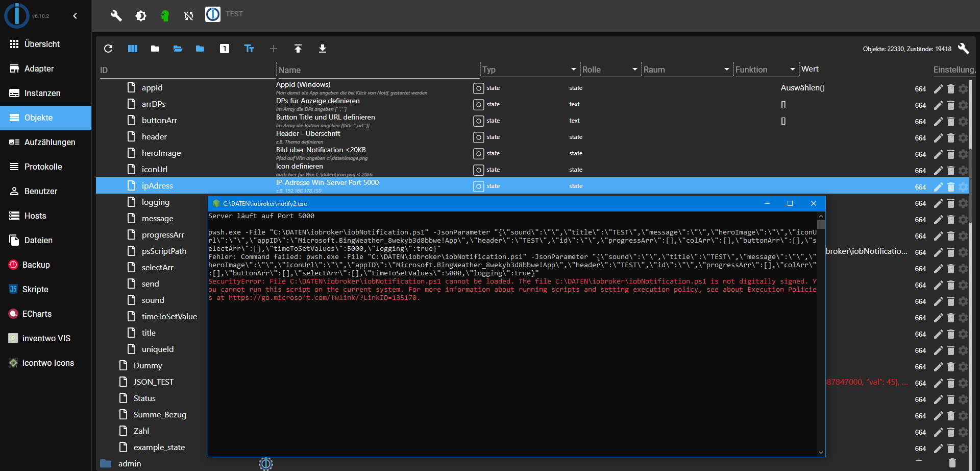
Task: Select the JSON_TEST tree item
Action: click(154, 382)
